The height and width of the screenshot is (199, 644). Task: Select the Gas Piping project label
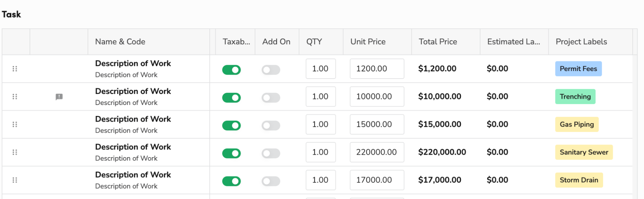pos(577,124)
